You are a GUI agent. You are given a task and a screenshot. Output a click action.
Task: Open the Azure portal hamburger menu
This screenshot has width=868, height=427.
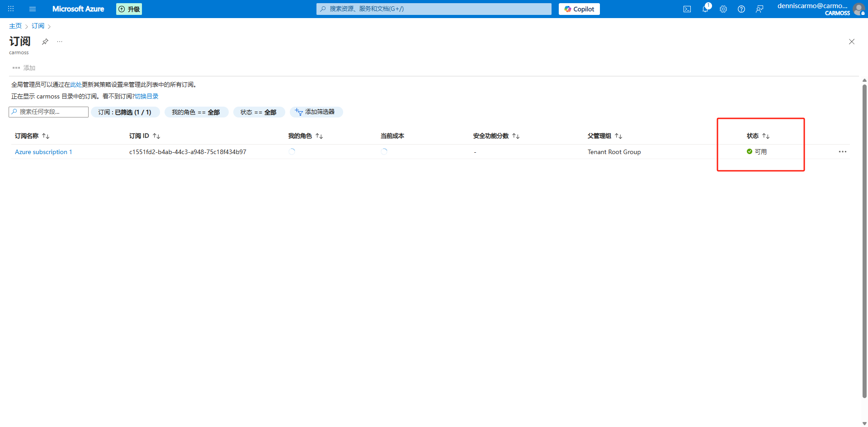click(33, 9)
